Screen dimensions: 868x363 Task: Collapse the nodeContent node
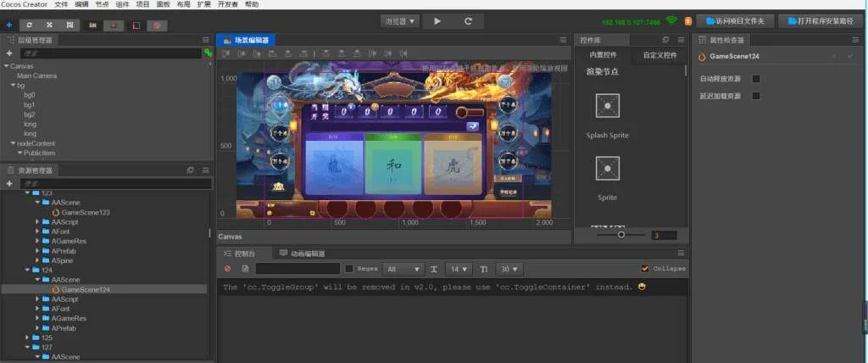(14, 143)
